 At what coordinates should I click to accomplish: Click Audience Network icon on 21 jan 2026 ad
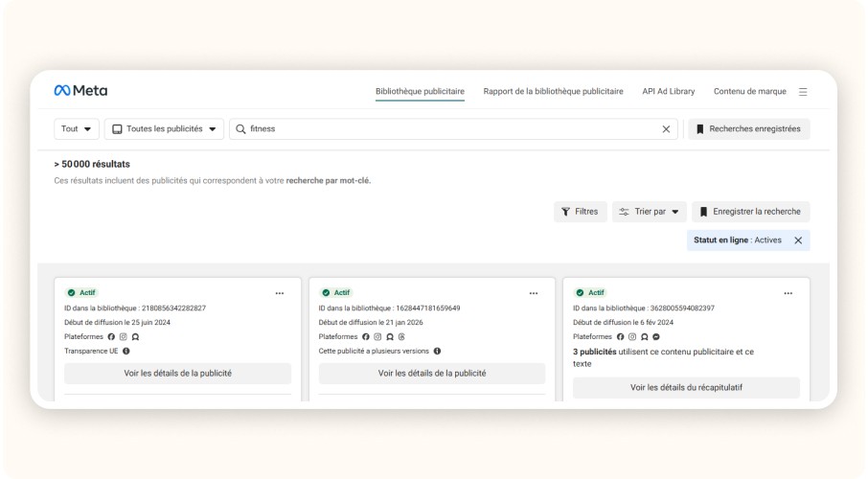[x=390, y=336]
